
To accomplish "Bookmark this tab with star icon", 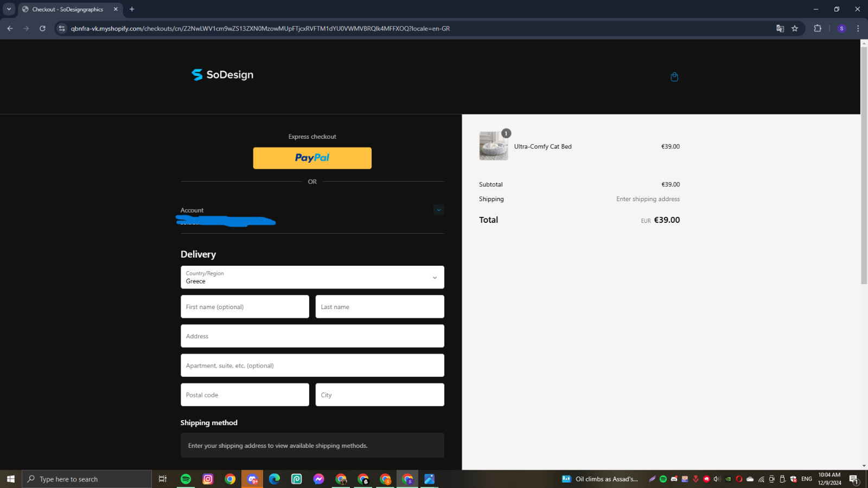I will [x=795, y=29].
